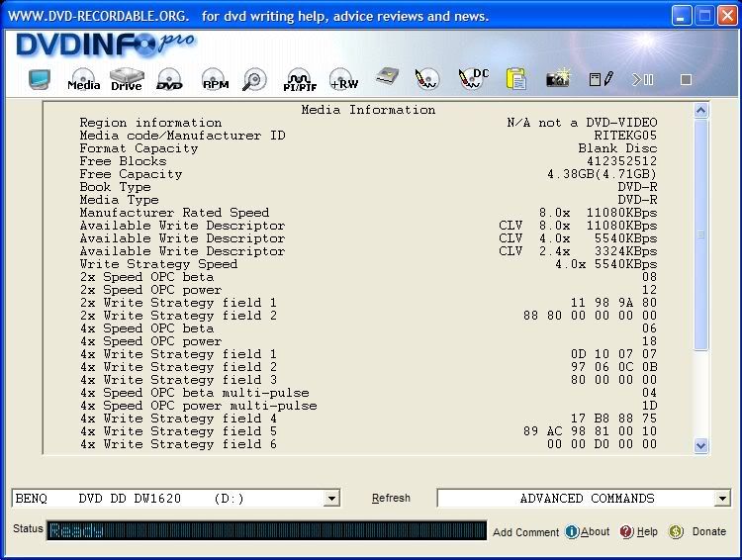Click the DVD disc toolbar icon
742x560 pixels.
coord(169,79)
